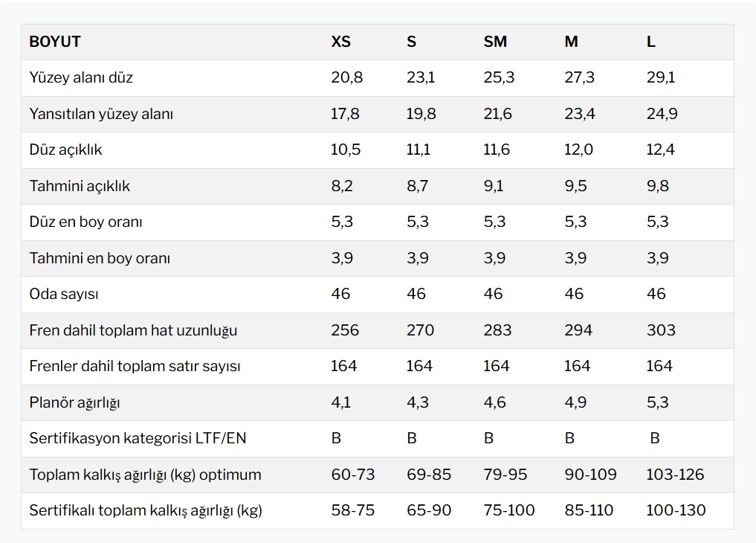Select the 25,3 flat surface area value
This screenshot has height=543, width=756.
click(x=499, y=77)
